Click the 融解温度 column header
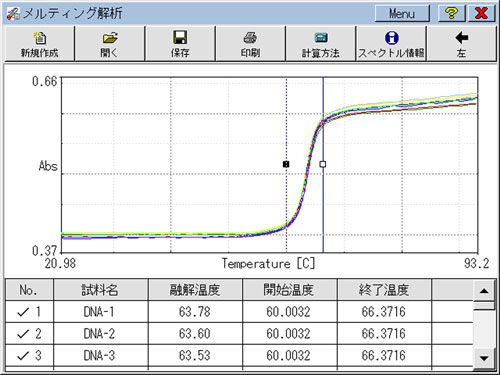Screen dimensions: 500x375 click(x=195, y=290)
